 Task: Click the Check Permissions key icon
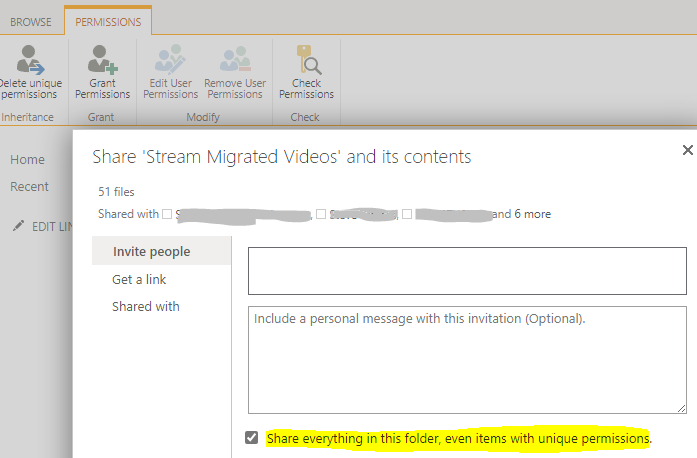pyautogui.click(x=308, y=59)
